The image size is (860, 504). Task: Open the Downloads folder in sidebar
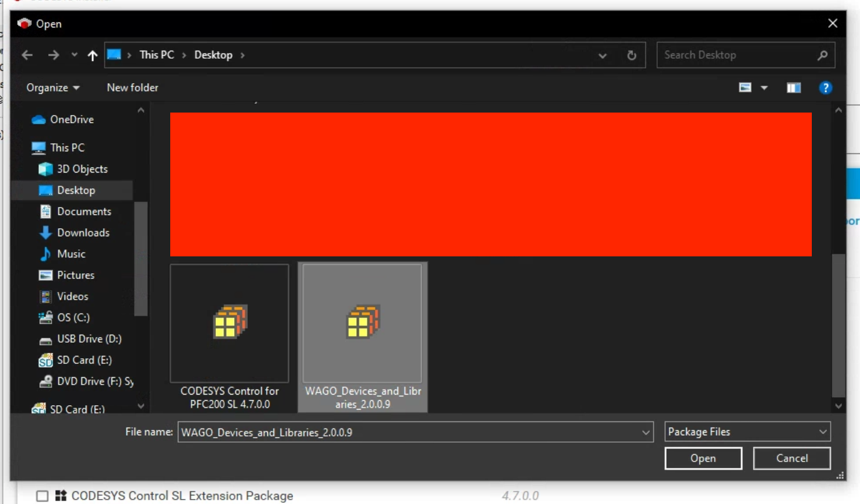click(x=83, y=233)
